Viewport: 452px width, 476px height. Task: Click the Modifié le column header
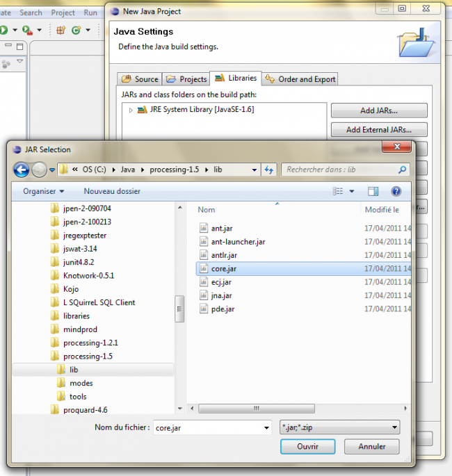(x=382, y=210)
